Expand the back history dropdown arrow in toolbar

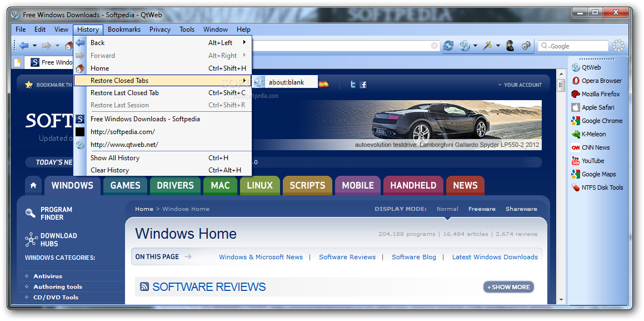click(x=34, y=46)
